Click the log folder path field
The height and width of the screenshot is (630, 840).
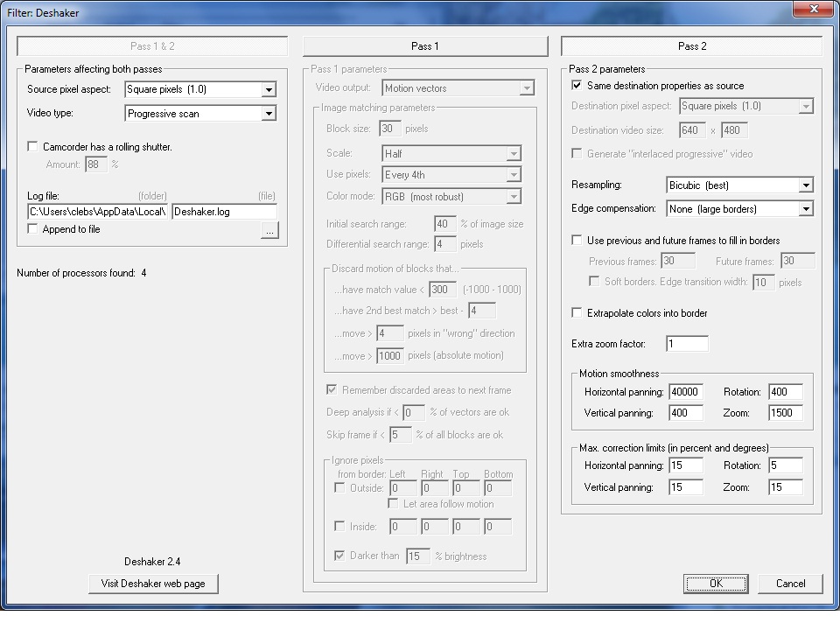point(97,212)
